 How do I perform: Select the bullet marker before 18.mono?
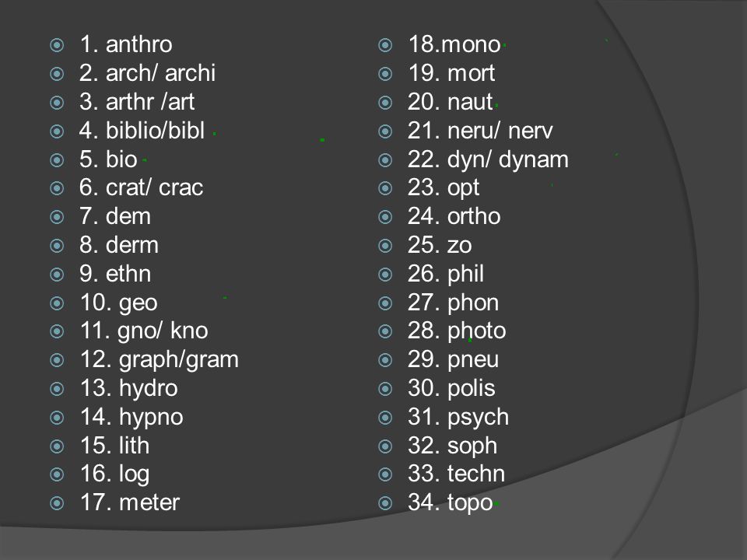pyautogui.click(x=385, y=45)
